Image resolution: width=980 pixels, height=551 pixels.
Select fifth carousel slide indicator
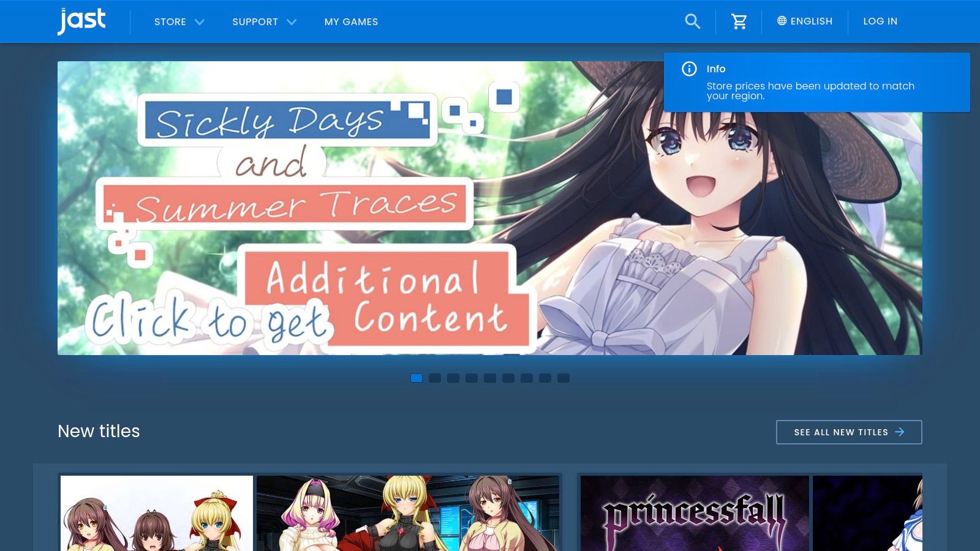pyautogui.click(x=490, y=378)
